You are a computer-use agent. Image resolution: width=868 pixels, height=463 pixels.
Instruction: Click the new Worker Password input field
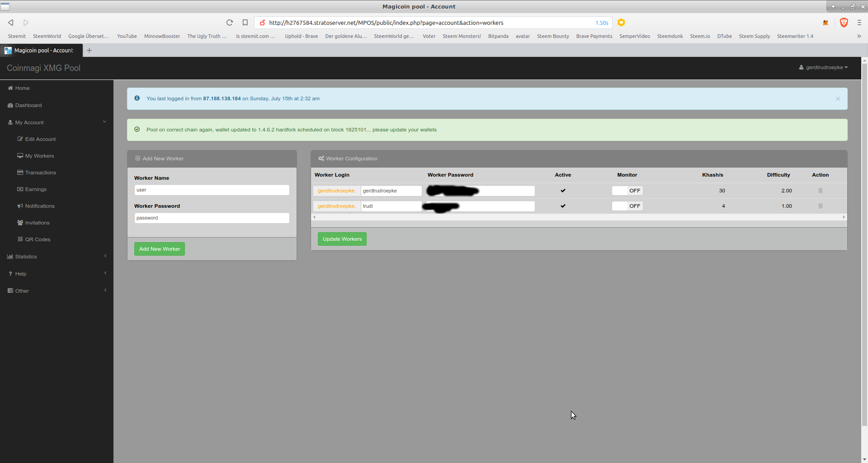pyautogui.click(x=212, y=218)
